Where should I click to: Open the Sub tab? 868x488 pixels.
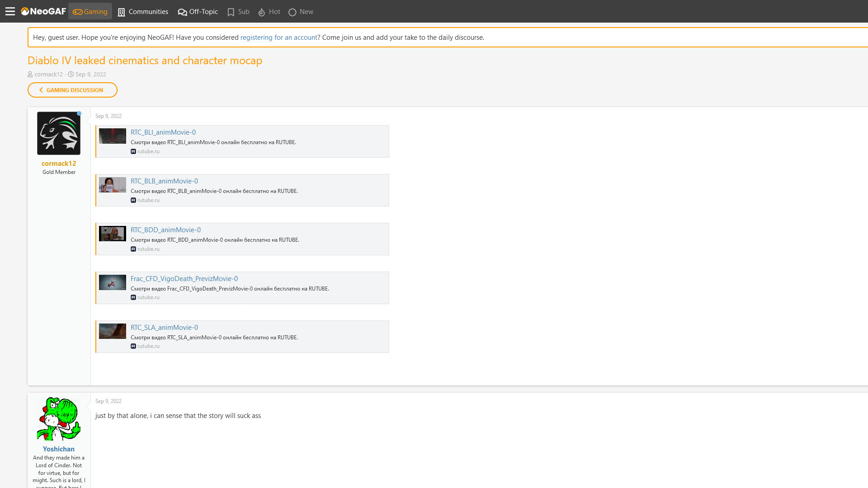pyautogui.click(x=238, y=12)
